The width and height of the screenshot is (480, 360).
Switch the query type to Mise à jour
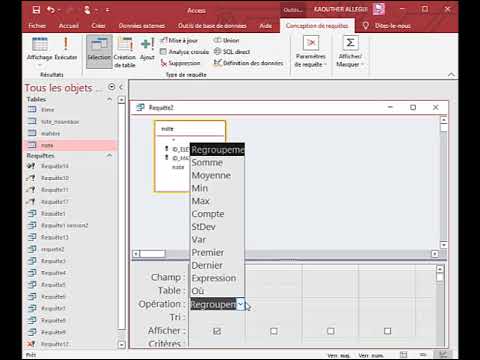click(179, 40)
